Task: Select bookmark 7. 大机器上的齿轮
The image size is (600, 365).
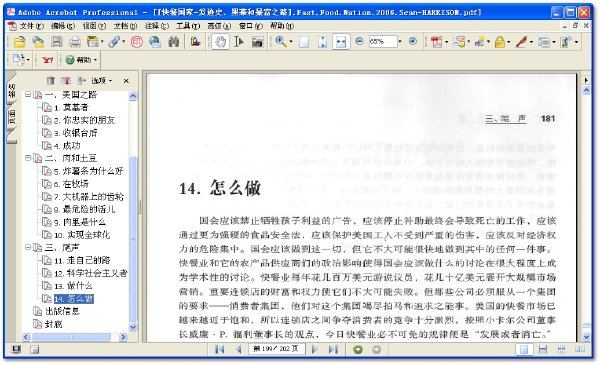Action: (88, 197)
